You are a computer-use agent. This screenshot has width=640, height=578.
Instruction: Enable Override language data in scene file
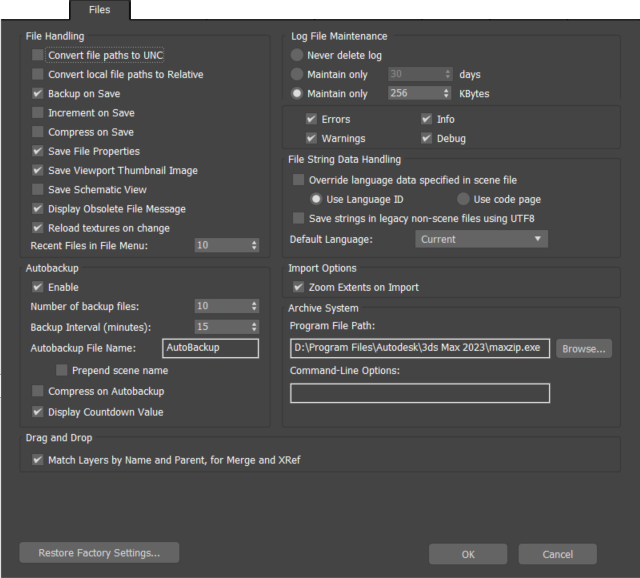(x=298, y=180)
